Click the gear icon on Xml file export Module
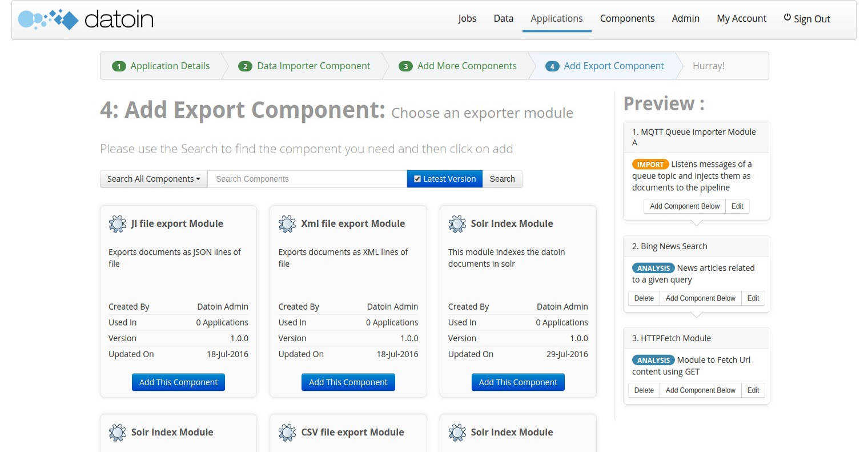Image resolution: width=868 pixels, height=452 pixels. point(287,224)
